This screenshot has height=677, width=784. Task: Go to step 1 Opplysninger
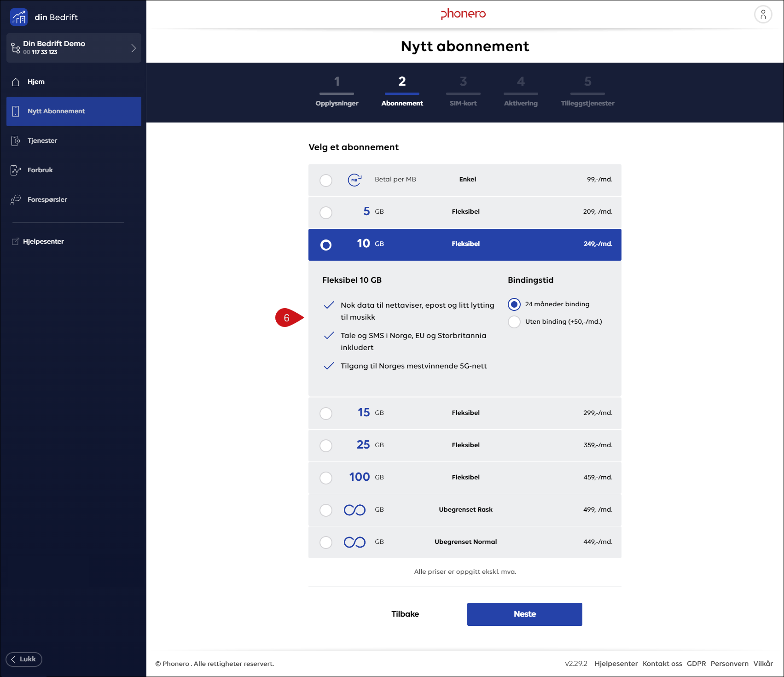tap(337, 91)
